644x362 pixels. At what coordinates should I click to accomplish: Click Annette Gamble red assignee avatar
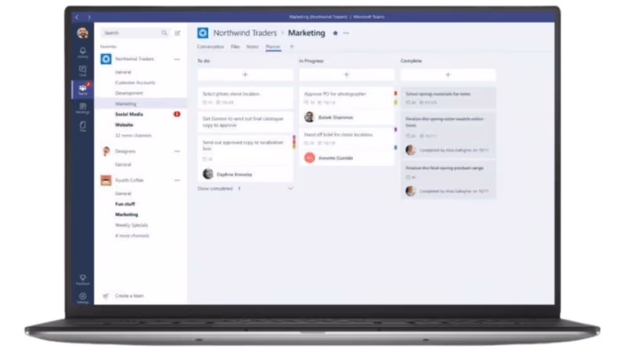309,158
